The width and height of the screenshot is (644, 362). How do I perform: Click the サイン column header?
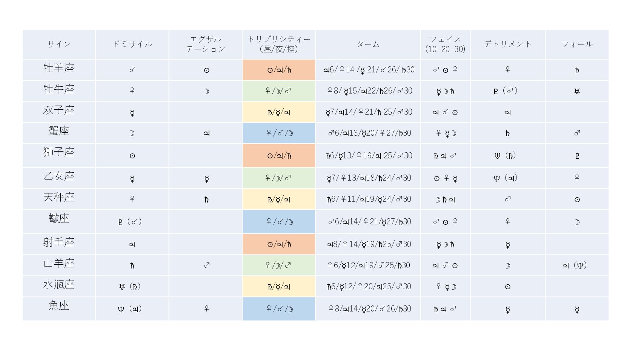pyautogui.click(x=59, y=44)
